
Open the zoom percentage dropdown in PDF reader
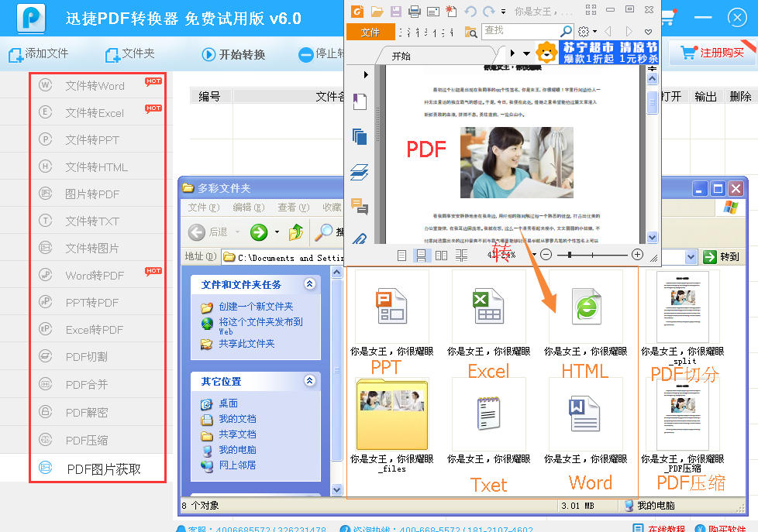click(534, 255)
